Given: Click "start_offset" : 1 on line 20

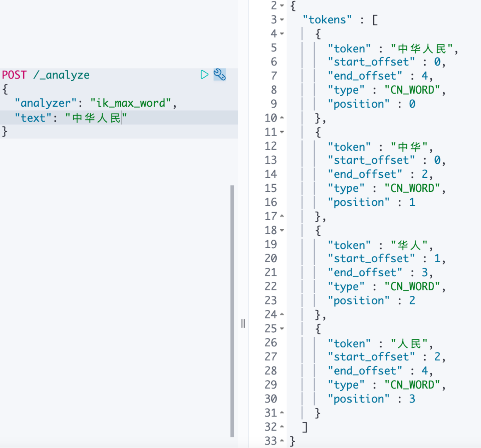Looking at the screenshot, I should 384,258.
